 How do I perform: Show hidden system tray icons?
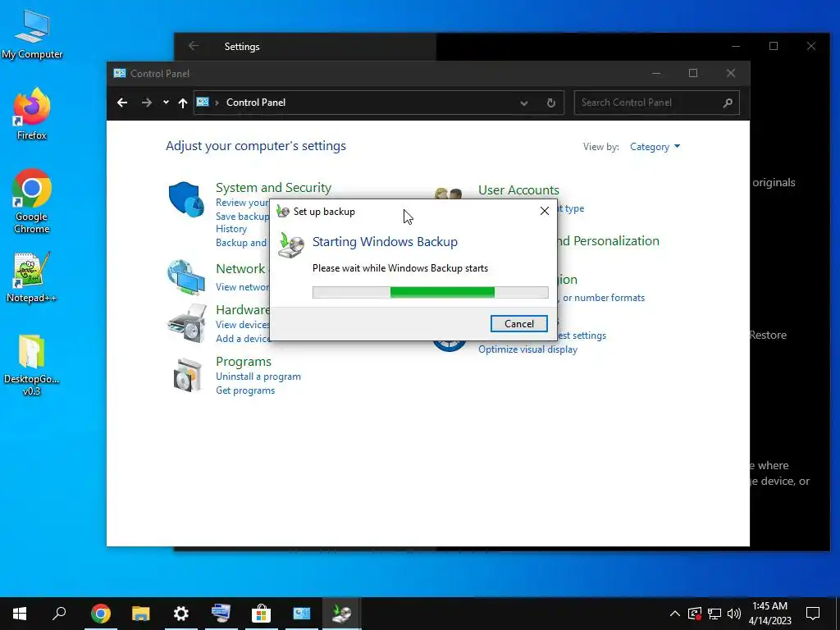674,614
